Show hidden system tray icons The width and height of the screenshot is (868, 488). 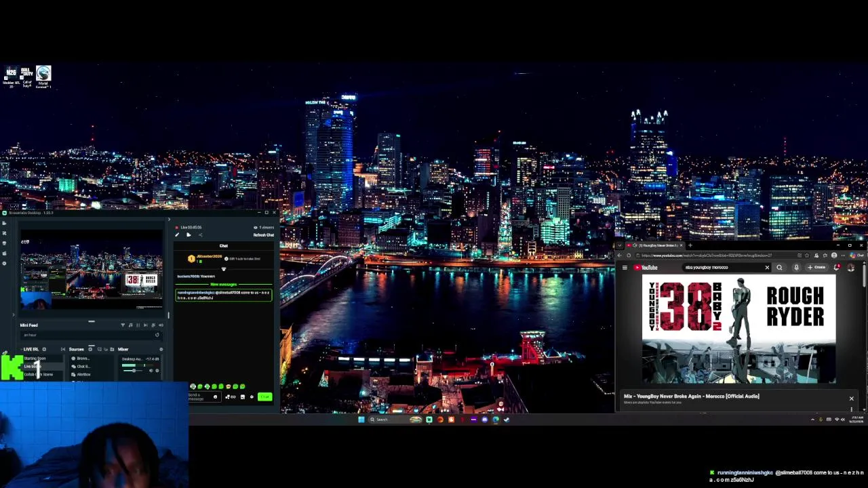[x=813, y=419]
